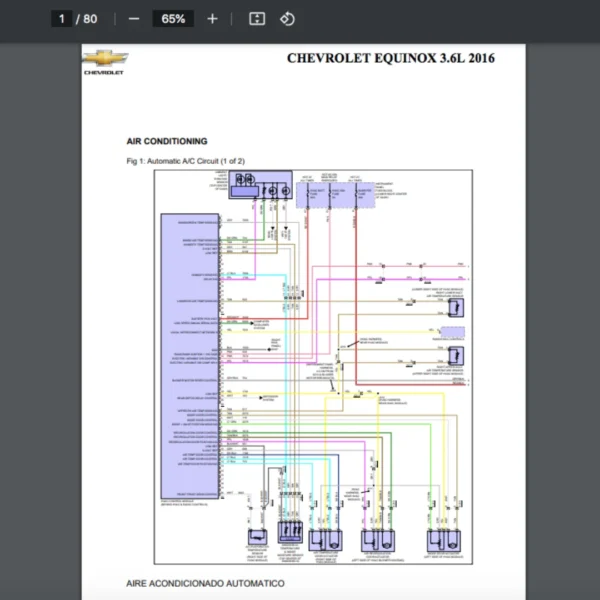Screen dimensions: 600x600
Task: Select the AIR CONDITIONING heading
Action: 167,142
